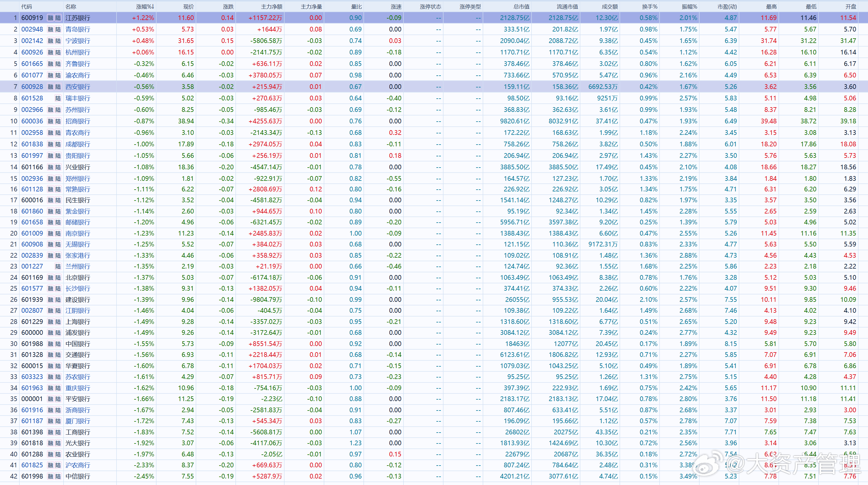The image size is (868, 485).
Task: Sort the table by 现价 column
Action: pos(188,6)
